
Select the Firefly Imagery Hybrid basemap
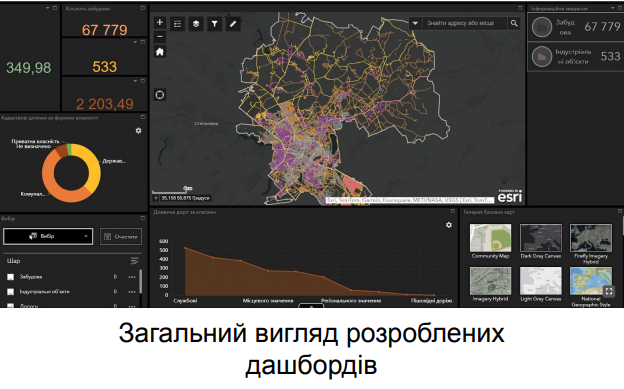(591, 244)
